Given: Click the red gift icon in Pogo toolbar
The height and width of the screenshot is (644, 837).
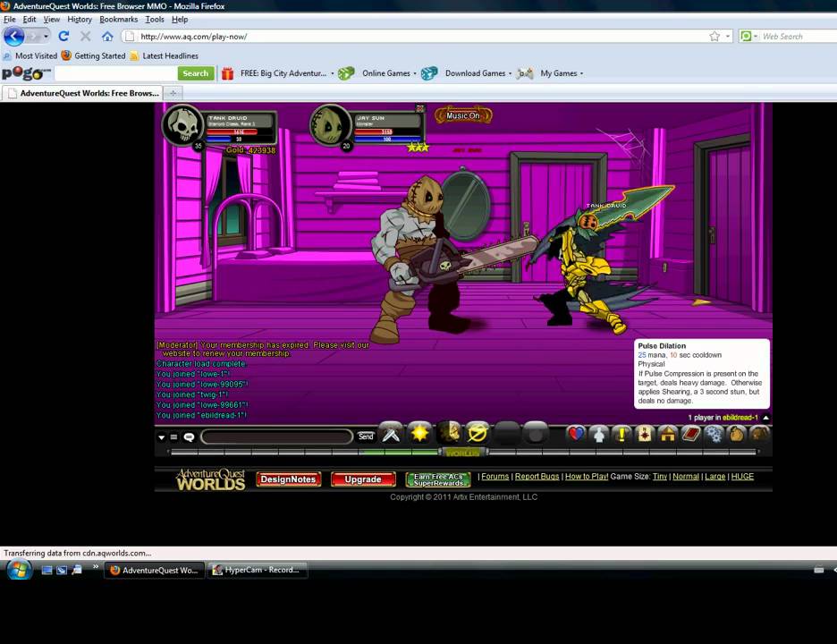Looking at the screenshot, I should [x=227, y=73].
